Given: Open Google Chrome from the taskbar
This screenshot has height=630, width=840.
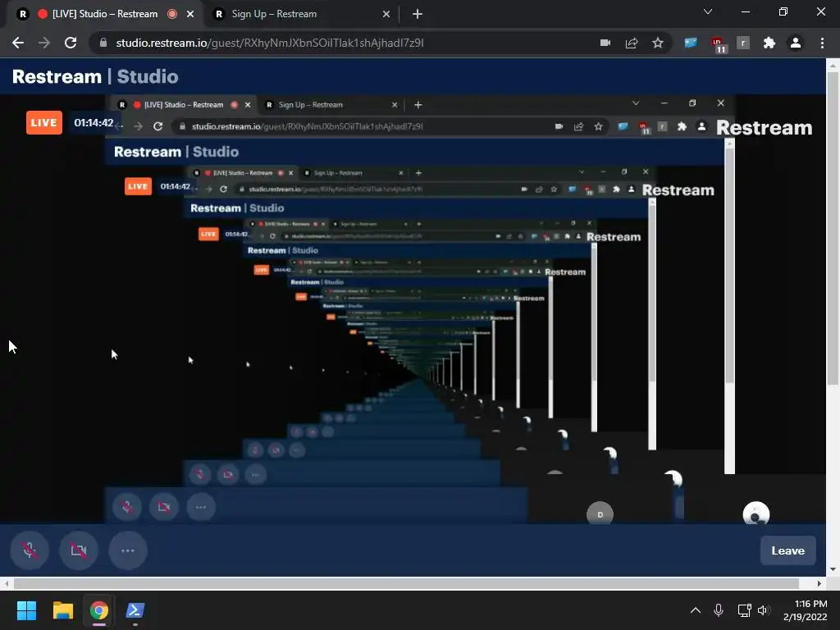Looking at the screenshot, I should (99, 610).
